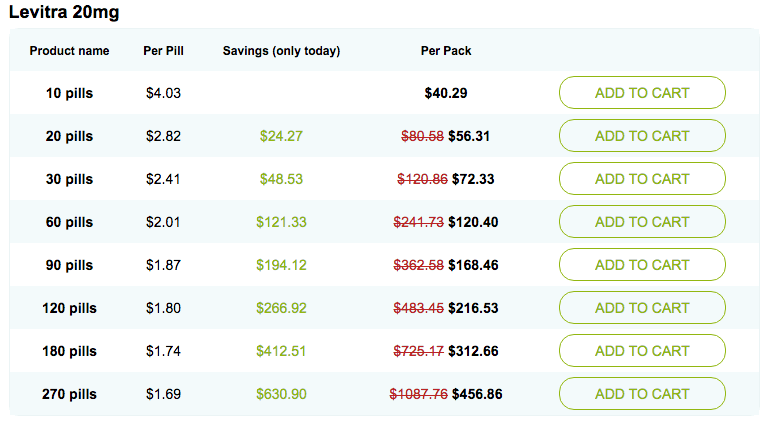Click the Per Pill column header
Viewport: 777px width, 426px height.
(163, 50)
